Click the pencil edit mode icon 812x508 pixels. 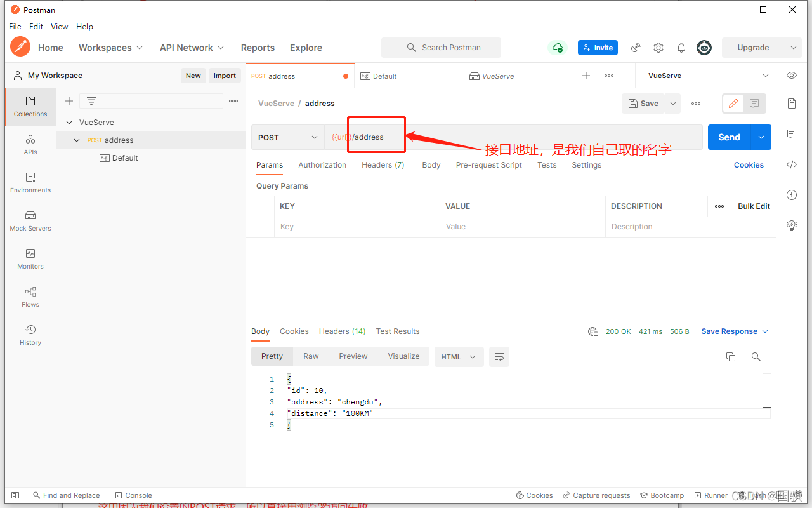(x=733, y=104)
